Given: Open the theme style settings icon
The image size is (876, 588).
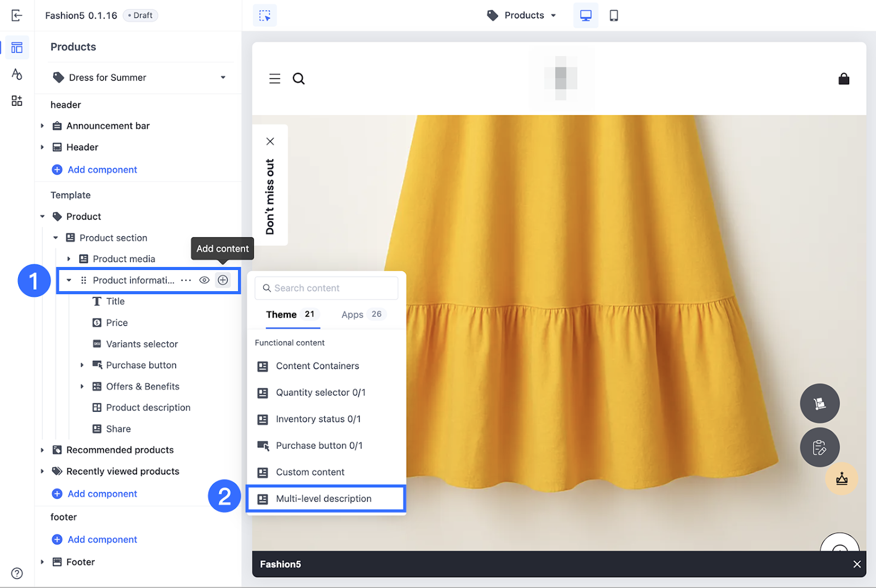Looking at the screenshot, I should (x=16, y=74).
